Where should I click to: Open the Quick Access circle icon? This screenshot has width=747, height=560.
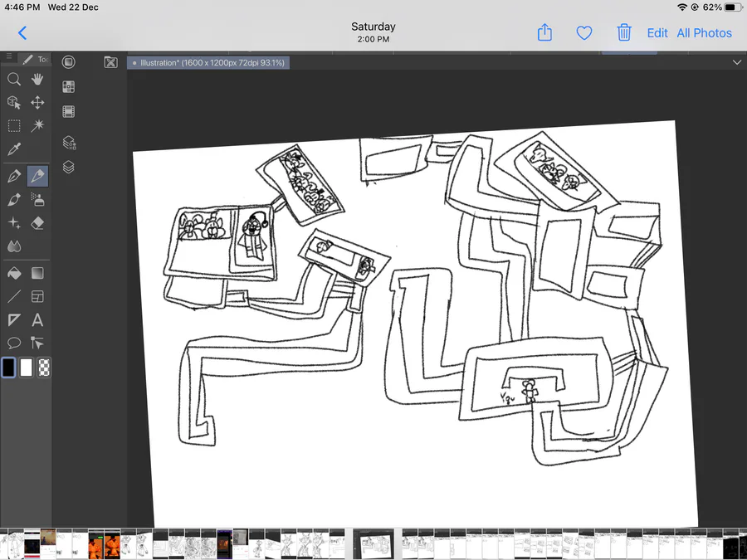(69, 62)
